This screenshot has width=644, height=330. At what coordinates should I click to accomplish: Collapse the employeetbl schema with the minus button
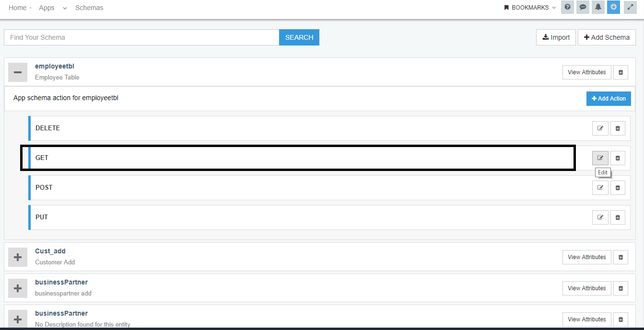[x=18, y=72]
